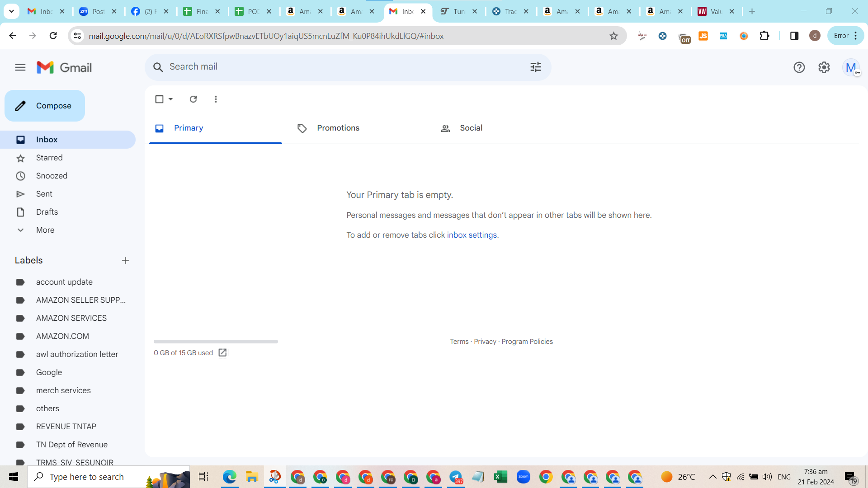
Task: Toggle the browser side panel
Action: pyautogui.click(x=794, y=36)
